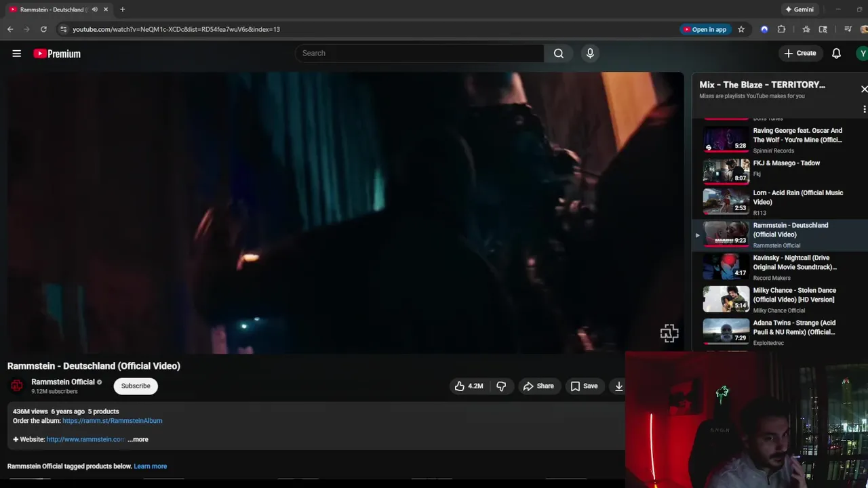Click the video title Rammstein - Deutschland

(x=94, y=366)
